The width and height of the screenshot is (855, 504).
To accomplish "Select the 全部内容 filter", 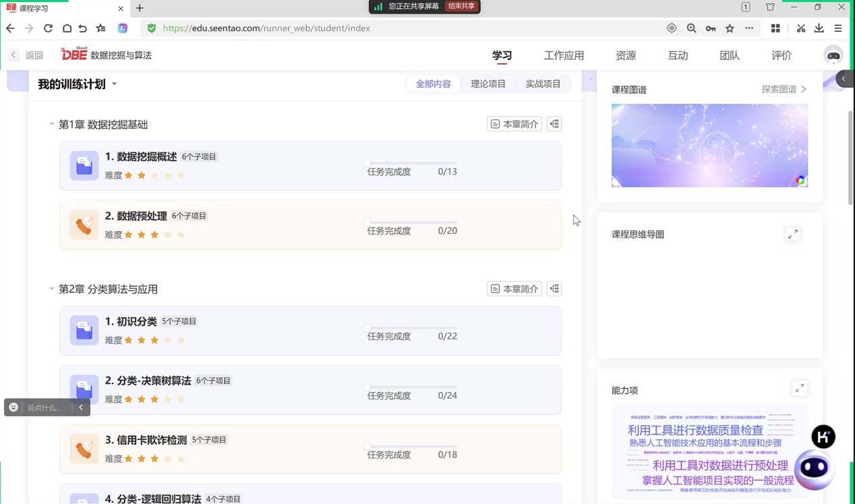I will (433, 84).
